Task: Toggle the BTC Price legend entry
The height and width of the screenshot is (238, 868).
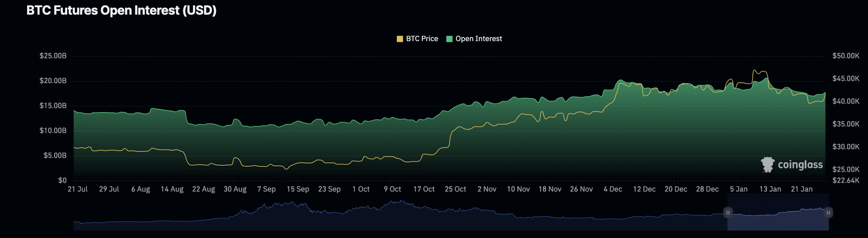Action: 417,39
